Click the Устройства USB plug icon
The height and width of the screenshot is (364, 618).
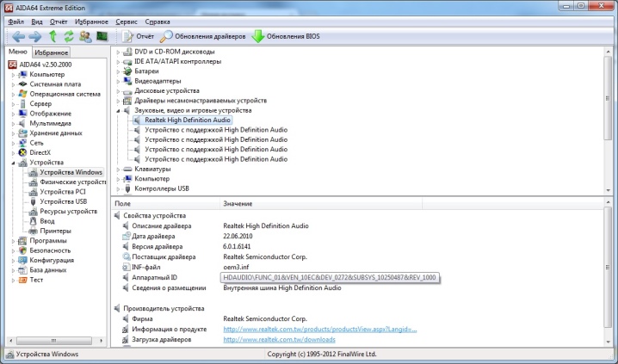tap(33, 201)
